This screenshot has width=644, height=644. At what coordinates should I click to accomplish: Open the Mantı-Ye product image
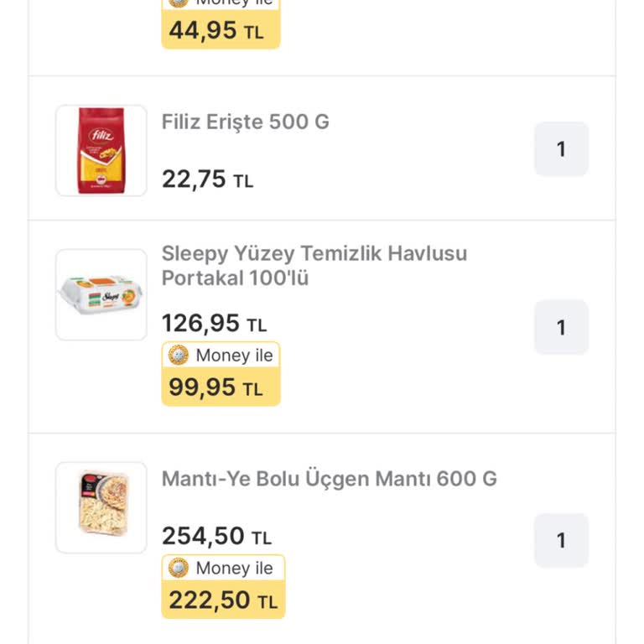coord(101,508)
